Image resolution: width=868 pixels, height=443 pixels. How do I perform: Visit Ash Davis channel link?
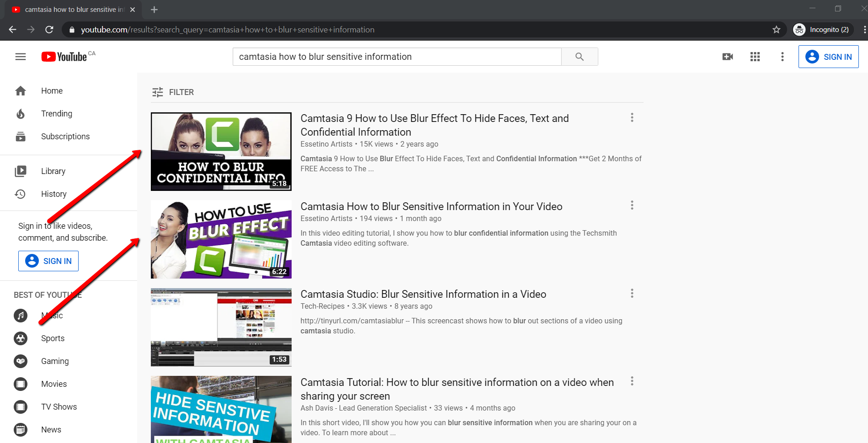click(x=363, y=408)
